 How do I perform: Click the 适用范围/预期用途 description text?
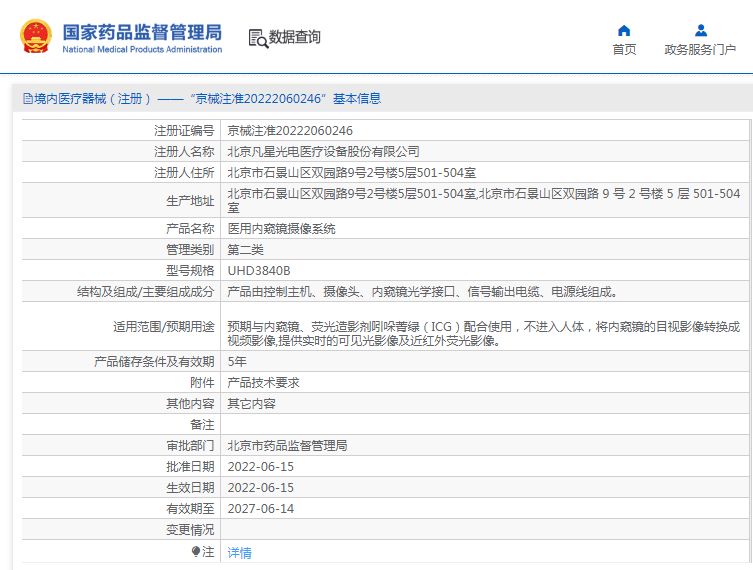click(x=484, y=334)
